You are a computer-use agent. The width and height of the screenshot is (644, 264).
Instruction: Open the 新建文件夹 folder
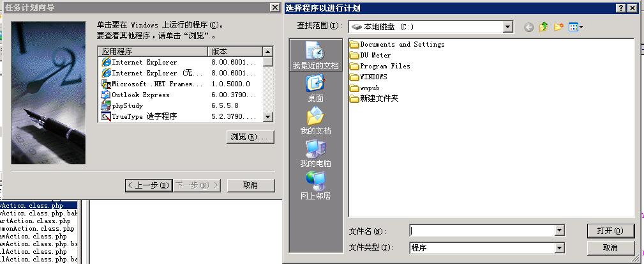point(374,98)
